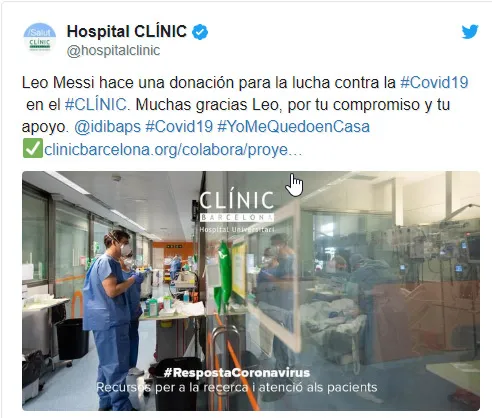The height and width of the screenshot is (418, 492).
Task: Open the #YoMeQuedoenCasa hashtag
Action: click(x=293, y=127)
